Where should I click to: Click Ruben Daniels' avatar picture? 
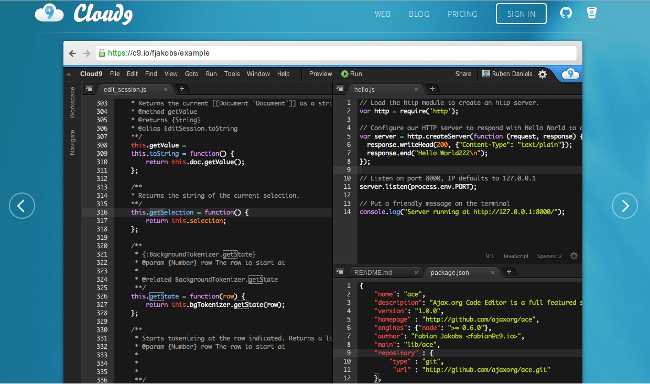[x=486, y=74]
